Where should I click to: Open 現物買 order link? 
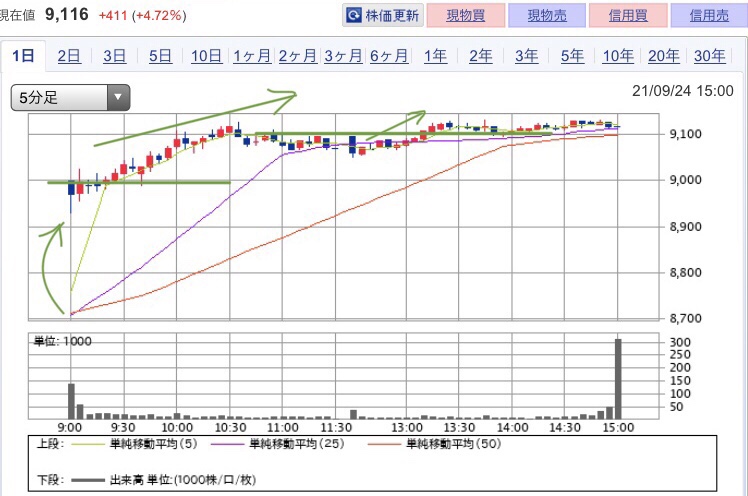pos(466,16)
